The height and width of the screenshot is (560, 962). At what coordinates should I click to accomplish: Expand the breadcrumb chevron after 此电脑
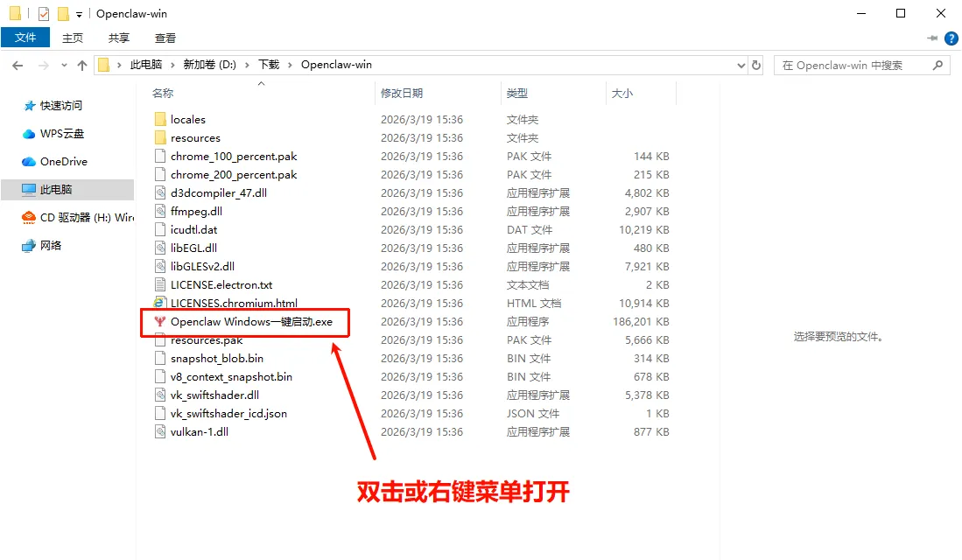172,65
